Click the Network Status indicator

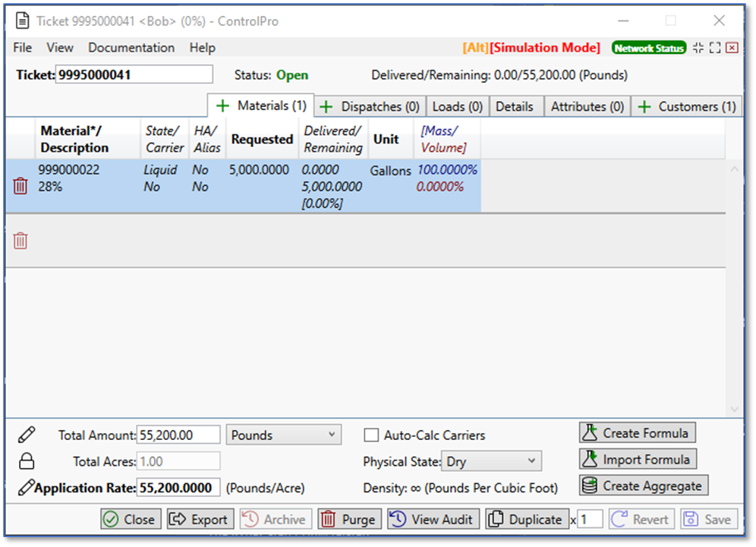click(x=648, y=48)
